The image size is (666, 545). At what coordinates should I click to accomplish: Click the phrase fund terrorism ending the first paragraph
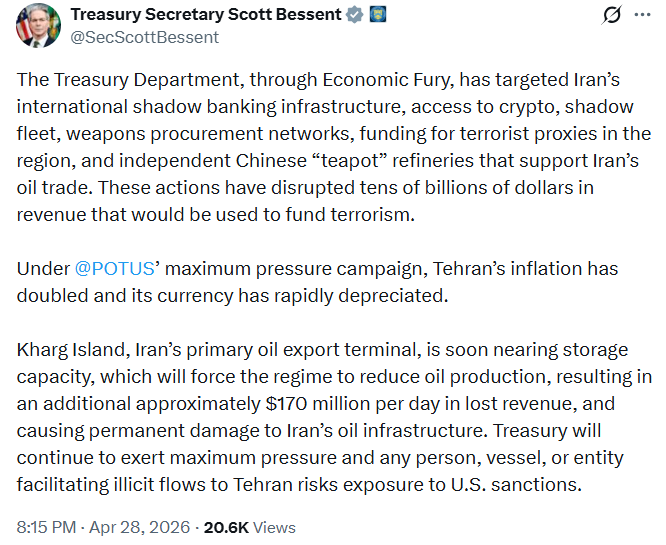click(x=350, y=215)
